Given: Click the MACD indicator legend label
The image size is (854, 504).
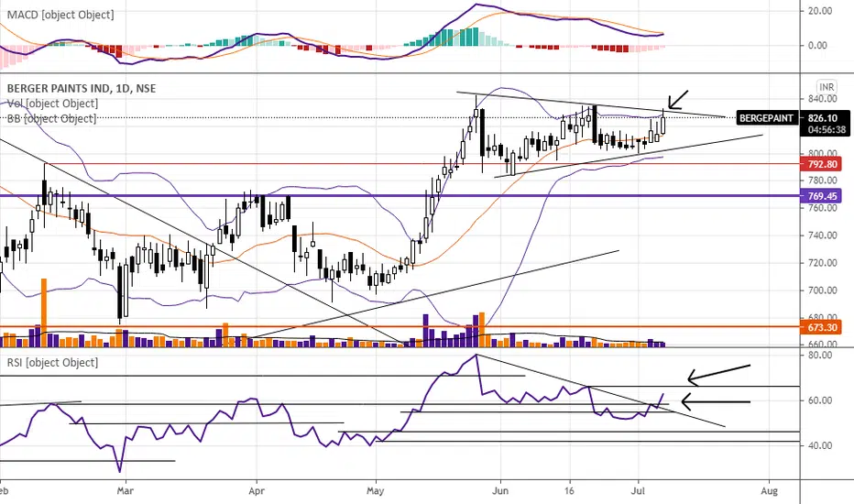Looking at the screenshot, I should click(60, 15).
